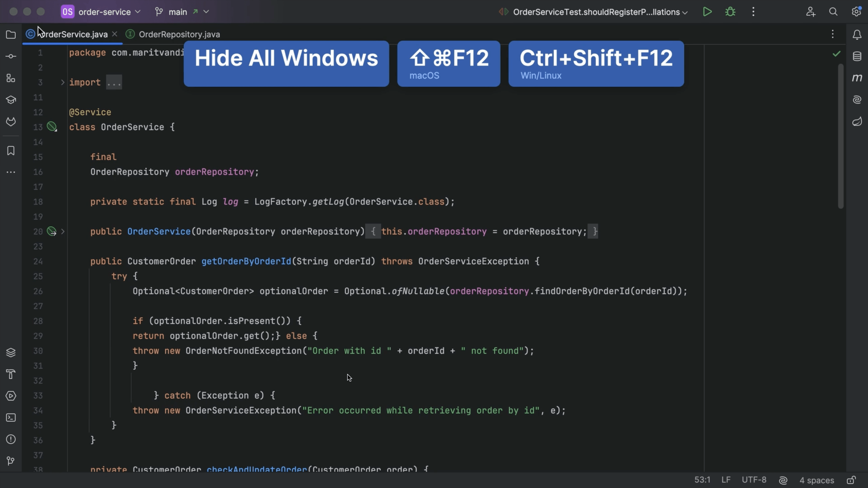
Task: Show the Bookmarks tool window
Action: 10,151
